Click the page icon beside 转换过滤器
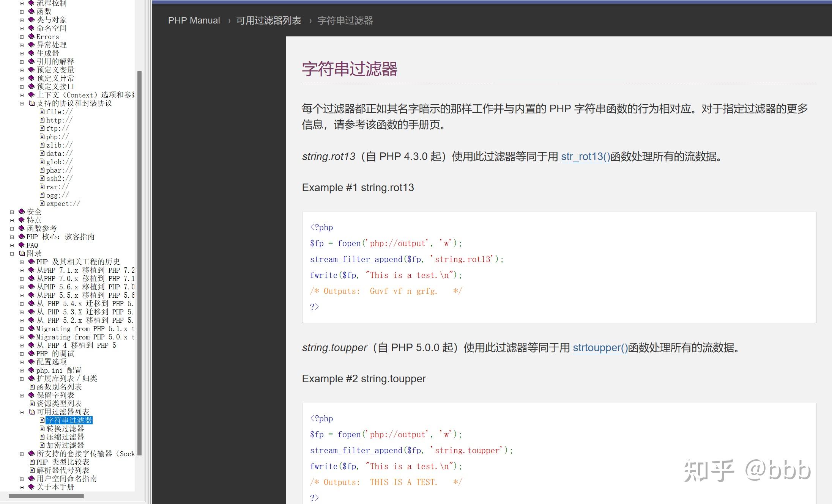 42,429
